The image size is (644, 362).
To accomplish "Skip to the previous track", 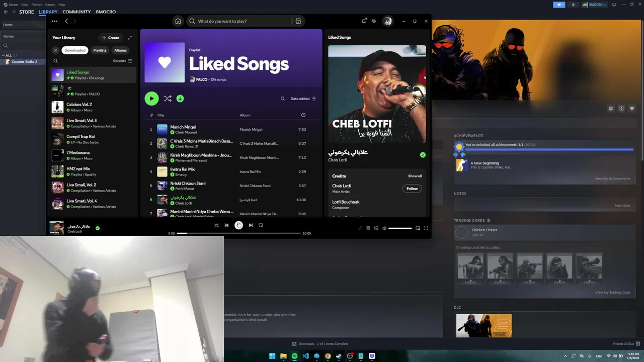I will pos(226,225).
